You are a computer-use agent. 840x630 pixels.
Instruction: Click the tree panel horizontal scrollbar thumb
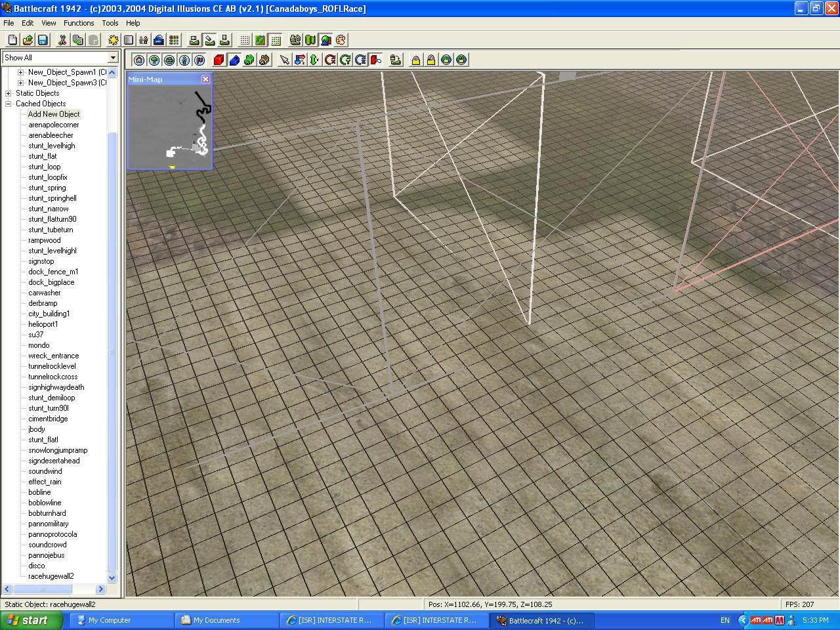click(x=44, y=589)
